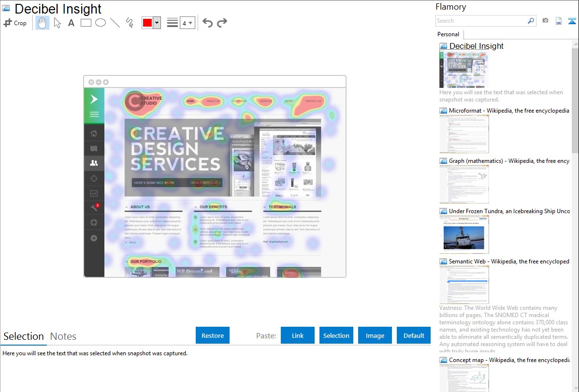Open the color picker dropdown arrow
This screenshot has width=579, height=392.
(x=157, y=23)
